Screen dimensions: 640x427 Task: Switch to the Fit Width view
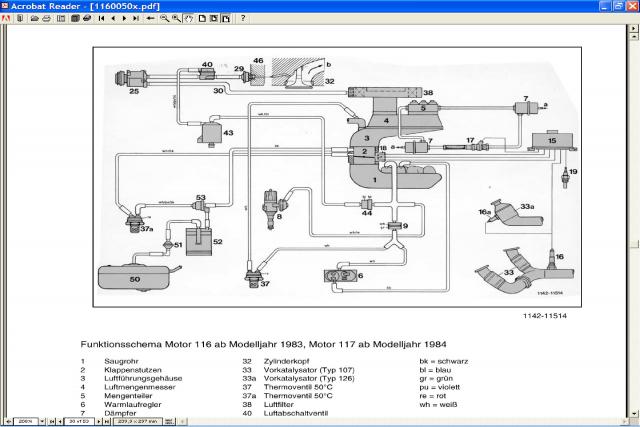[x=226, y=18]
